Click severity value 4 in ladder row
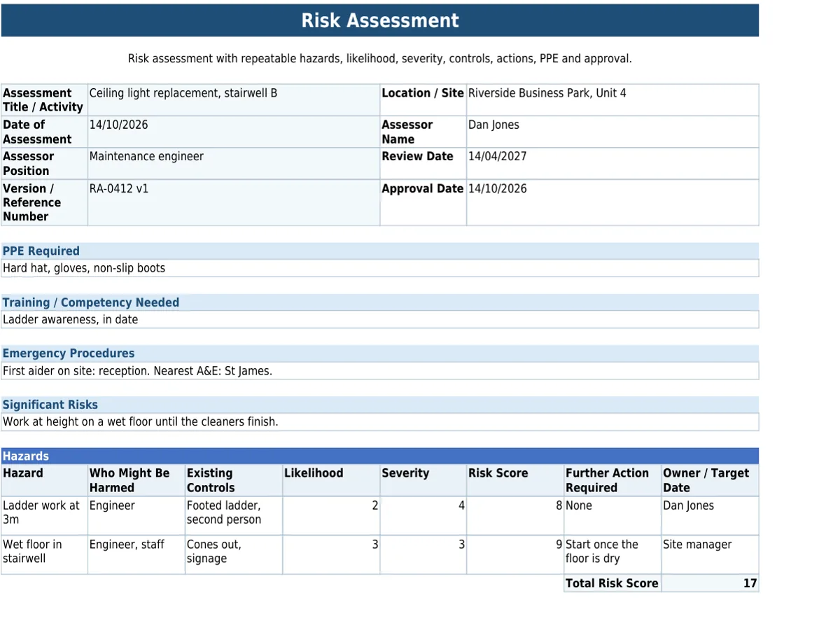 click(x=423, y=516)
